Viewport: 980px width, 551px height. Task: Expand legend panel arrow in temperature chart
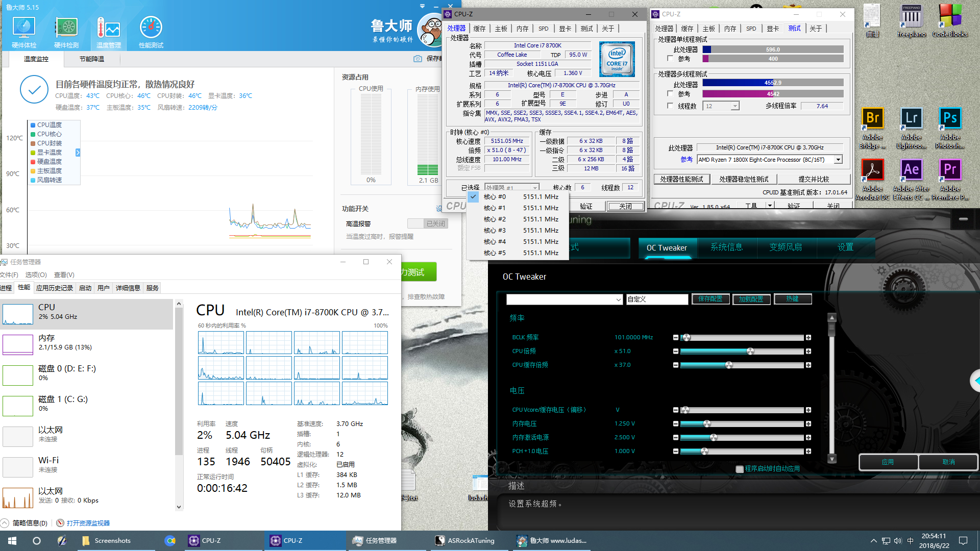point(78,153)
